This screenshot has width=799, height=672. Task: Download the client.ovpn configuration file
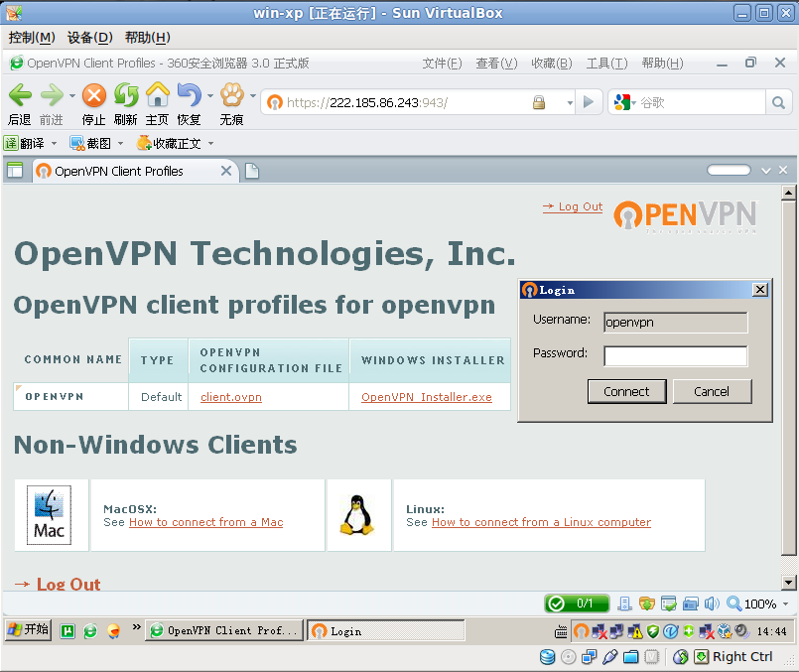tap(231, 397)
